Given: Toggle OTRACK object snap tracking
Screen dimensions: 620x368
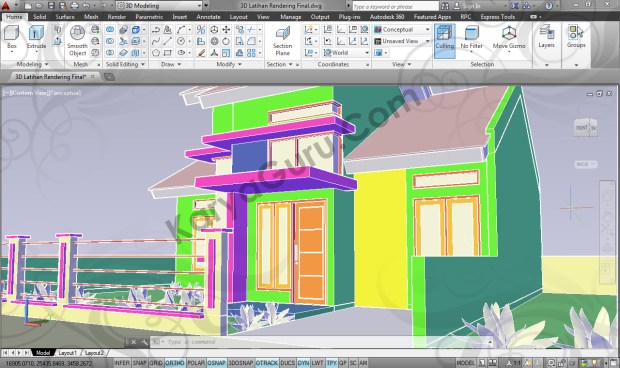Looking at the screenshot, I should click(x=267, y=362).
